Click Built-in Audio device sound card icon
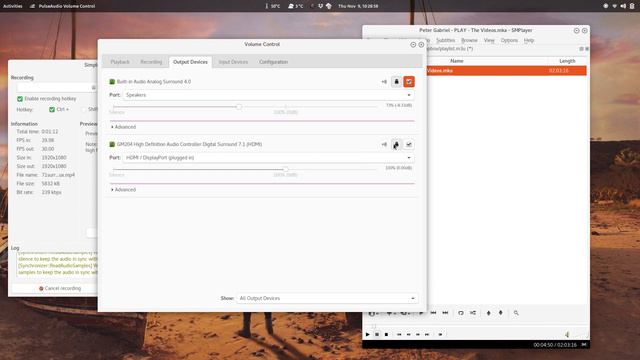Screen dimensions: 640x360 point(112,82)
